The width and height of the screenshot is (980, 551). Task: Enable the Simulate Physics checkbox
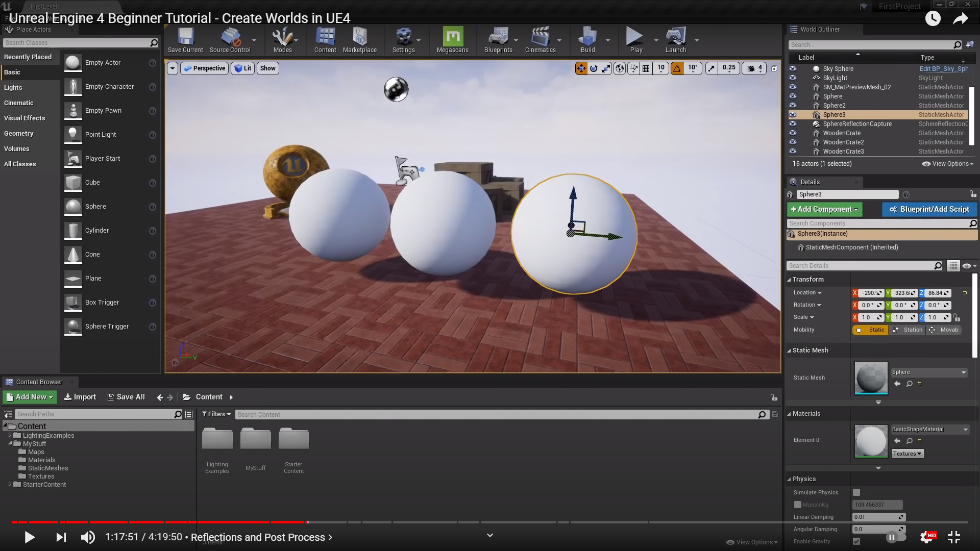[856, 492]
